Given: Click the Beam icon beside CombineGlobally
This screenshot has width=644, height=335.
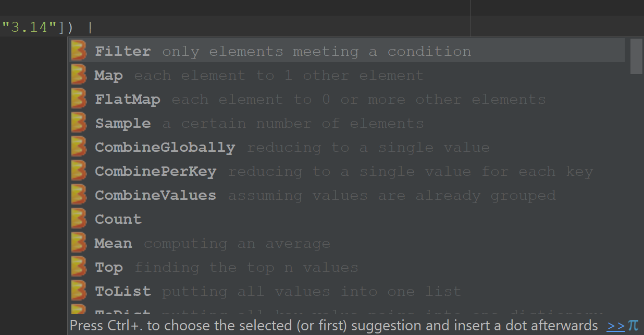Looking at the screenshot, I should click(79, 147).
